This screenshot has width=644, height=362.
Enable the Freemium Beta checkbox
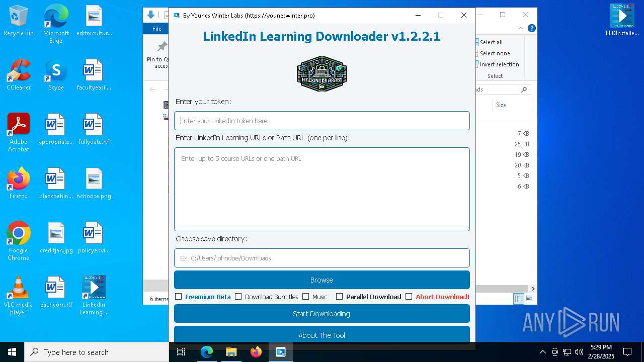pos(178,297)
